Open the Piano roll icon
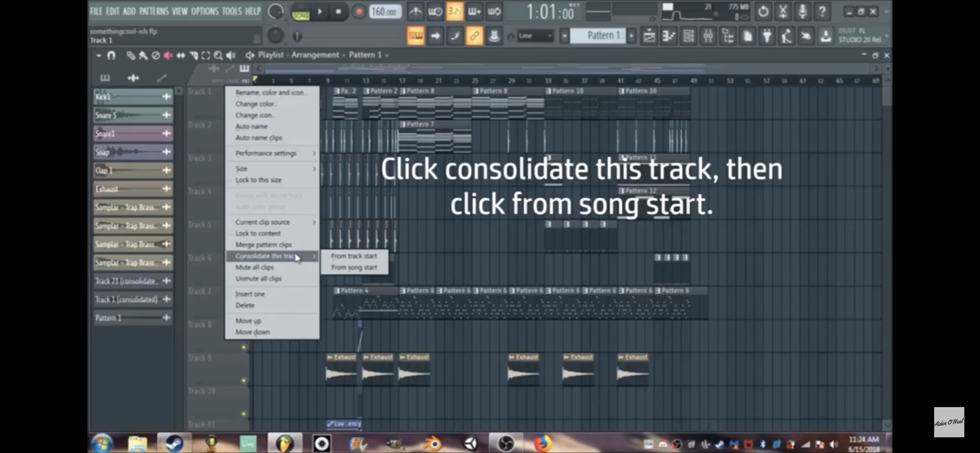The height and width of the screenshot is (453, 980). (x=669, y=36)
